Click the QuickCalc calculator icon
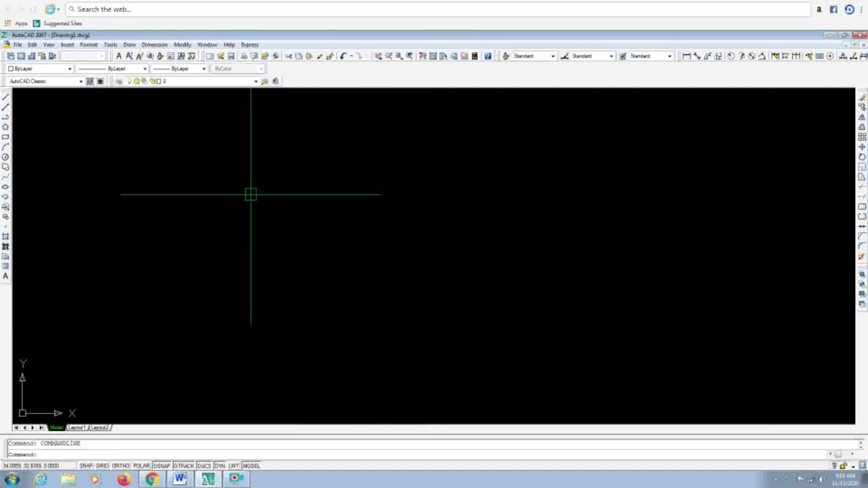Image resolution: width=868 pixels, height=488 pixels. click(x=475, y=56)
